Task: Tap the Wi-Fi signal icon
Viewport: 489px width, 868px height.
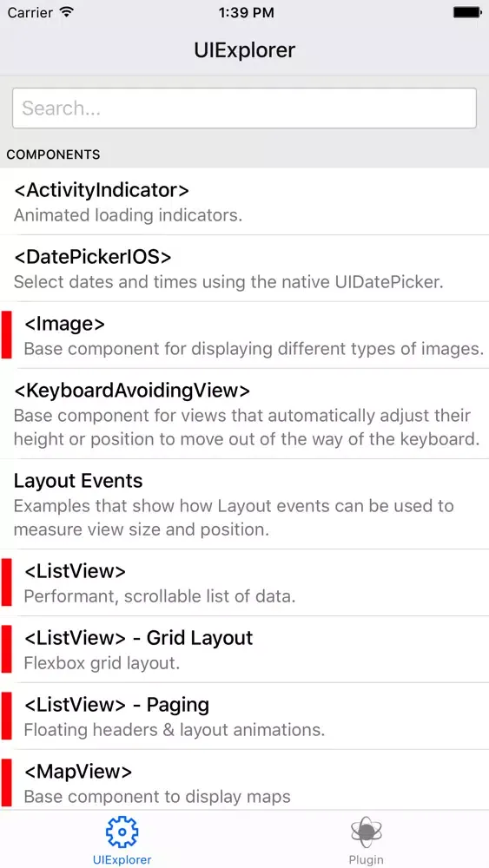Action: click(67, 12)
